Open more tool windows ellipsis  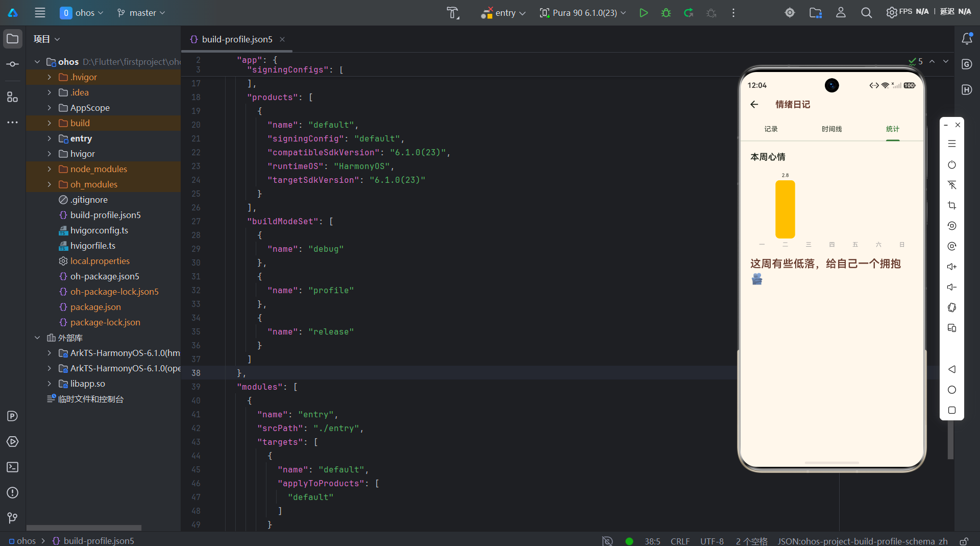13,123
